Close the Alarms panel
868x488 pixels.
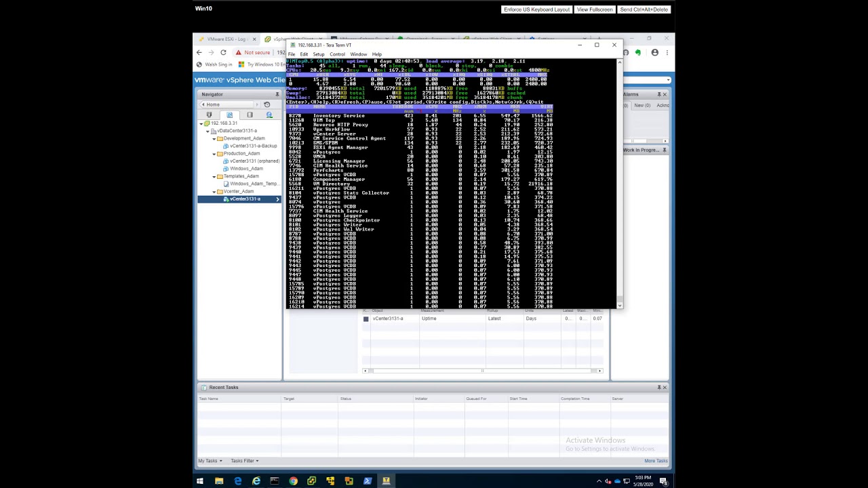(x=665, y=94)
